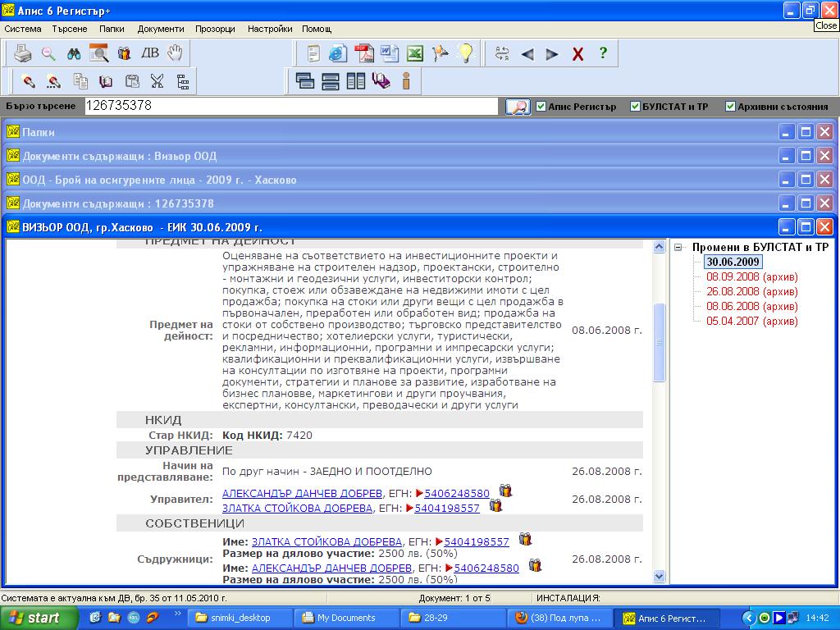Click the replace arrows A-to-A icon
Viewport: 840px width, 630px height.
click(502, 53)
